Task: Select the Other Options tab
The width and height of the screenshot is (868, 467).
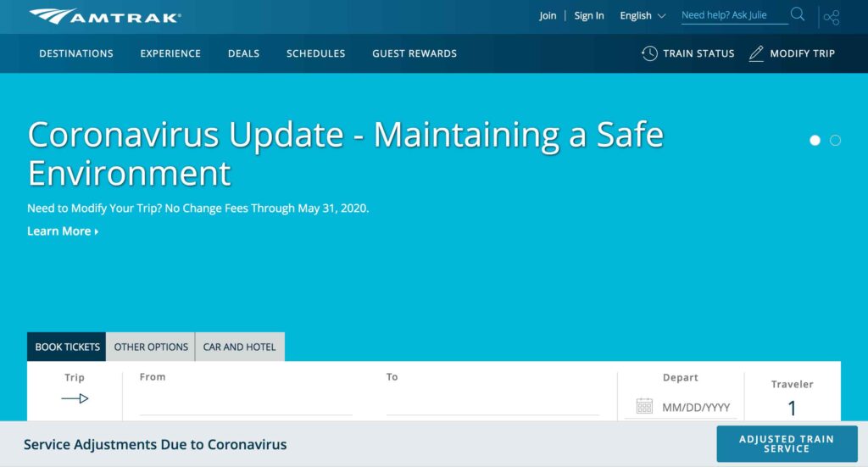Action: pos(151,347)
